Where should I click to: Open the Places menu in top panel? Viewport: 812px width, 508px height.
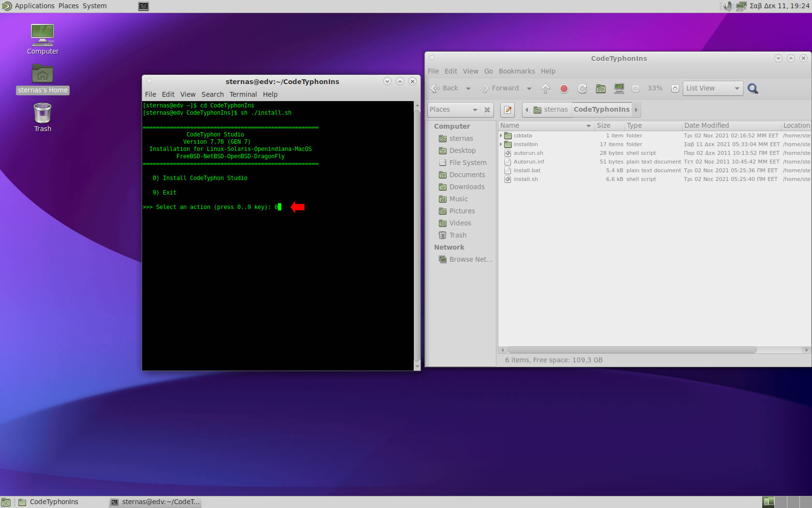click(x=69, y=6)
